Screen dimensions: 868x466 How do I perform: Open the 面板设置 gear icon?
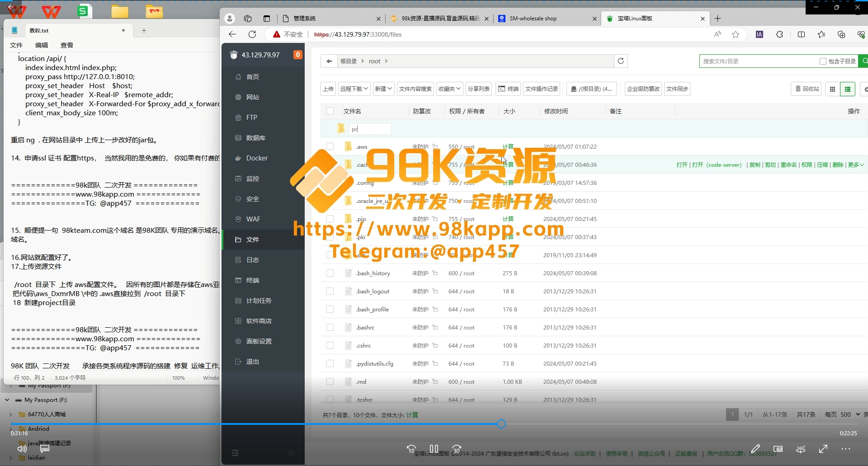click(x=238, y=341)
